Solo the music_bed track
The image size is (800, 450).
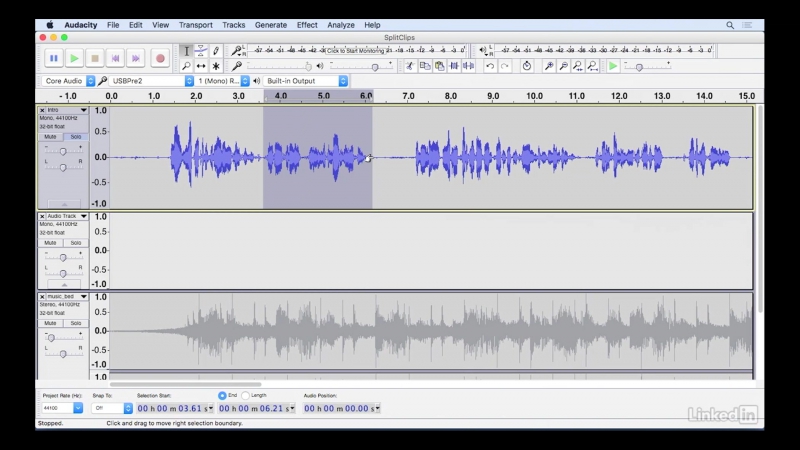coord(76,323)
